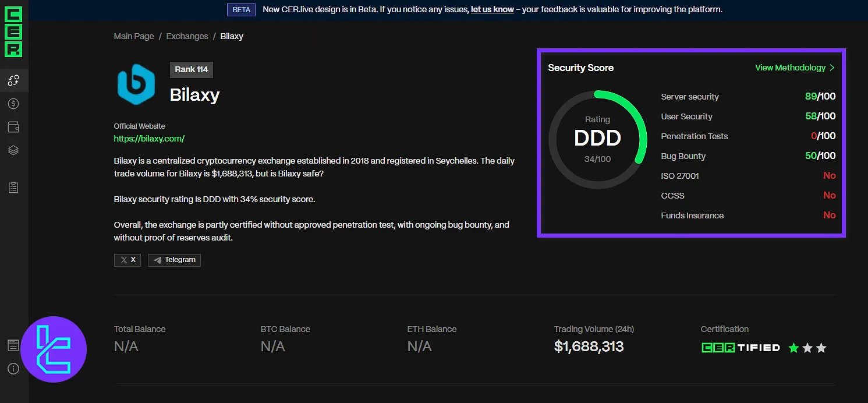This screenshot has height=403, width=868.
Task: Click the CER logo in the sidebar
Action: coord(13,32)
